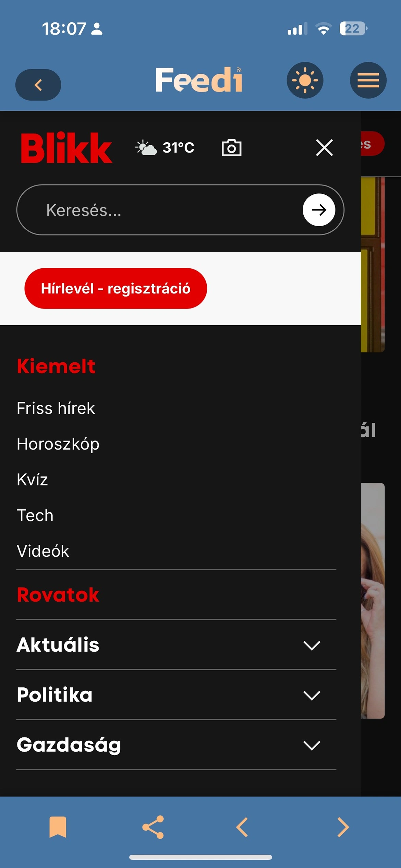The width and height of the screenshot is (401, 868).
Task: Select Tech from featured list
Action: 35,515
